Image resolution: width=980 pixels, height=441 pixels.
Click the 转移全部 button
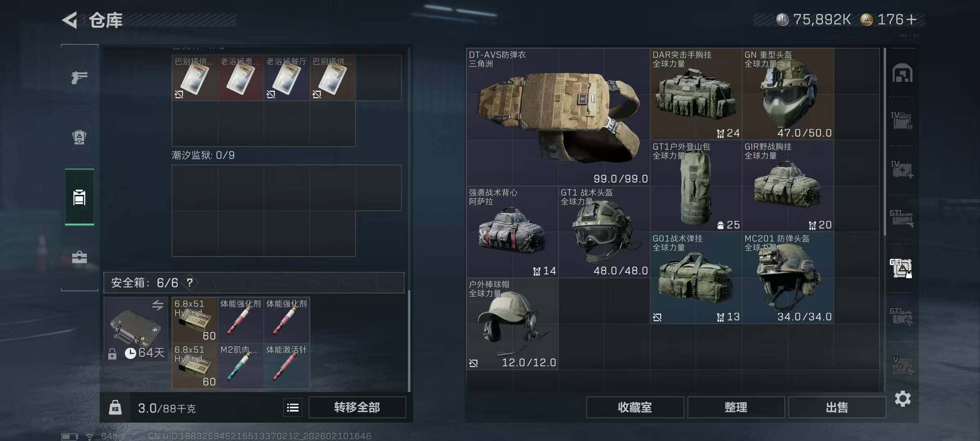(x=357, y=407)
